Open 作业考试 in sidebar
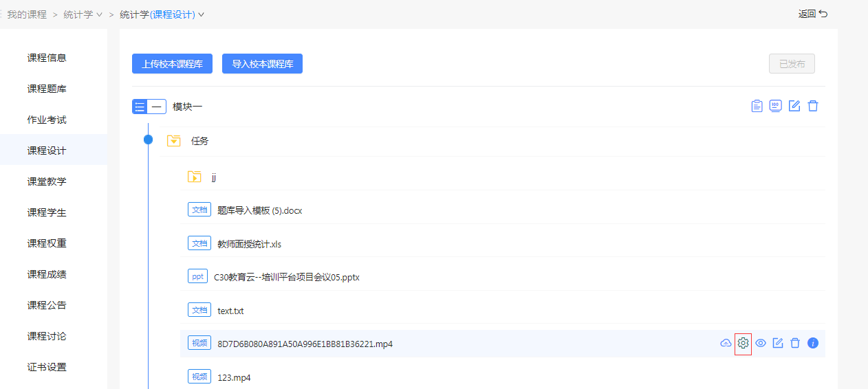The width and height of the screenshot is (868, 389). point(47,120)
